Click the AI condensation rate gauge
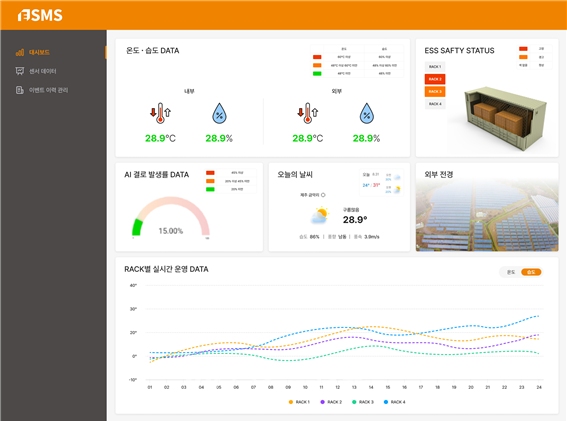This screenshot has height=421, width=567. (171, 217)
